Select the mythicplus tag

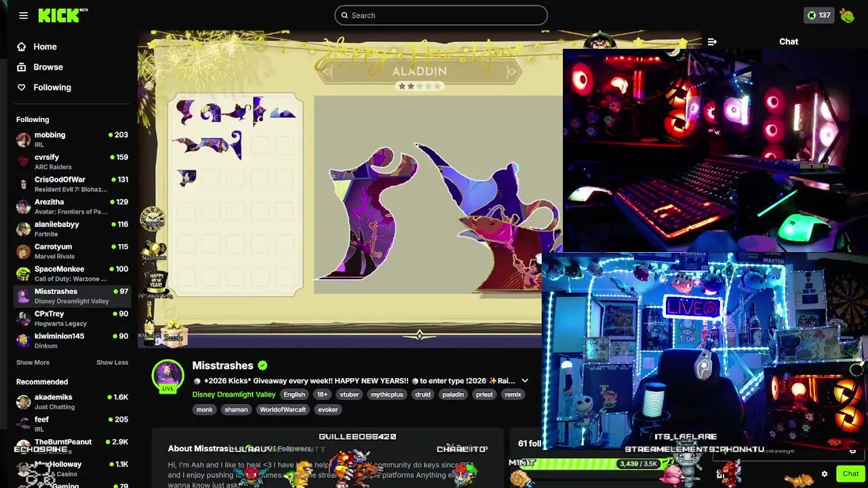[387, 394]
